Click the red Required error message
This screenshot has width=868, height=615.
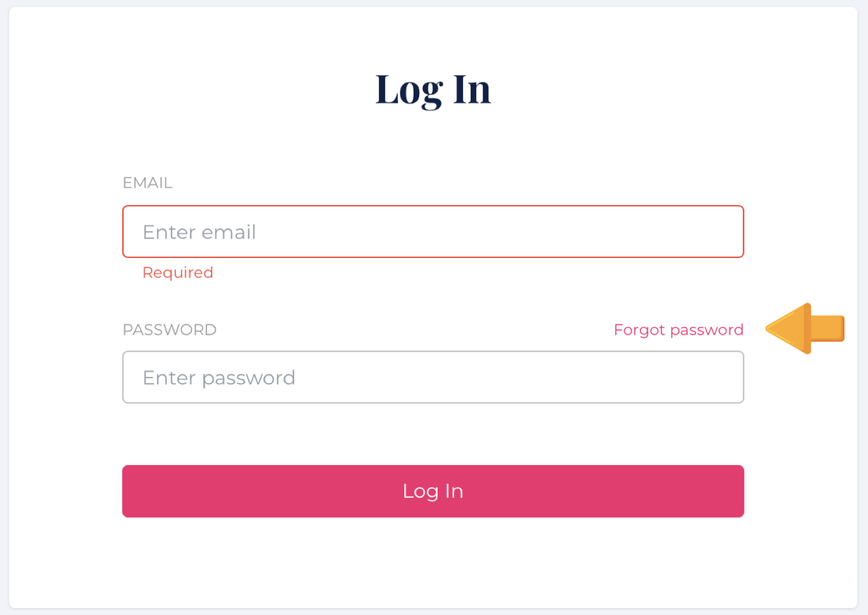tap(178, 273)
